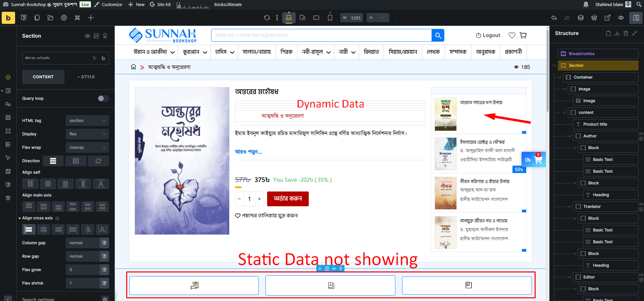Click the Logout link
Viewport: 644px width, 301px height.
tap(488, 35)
